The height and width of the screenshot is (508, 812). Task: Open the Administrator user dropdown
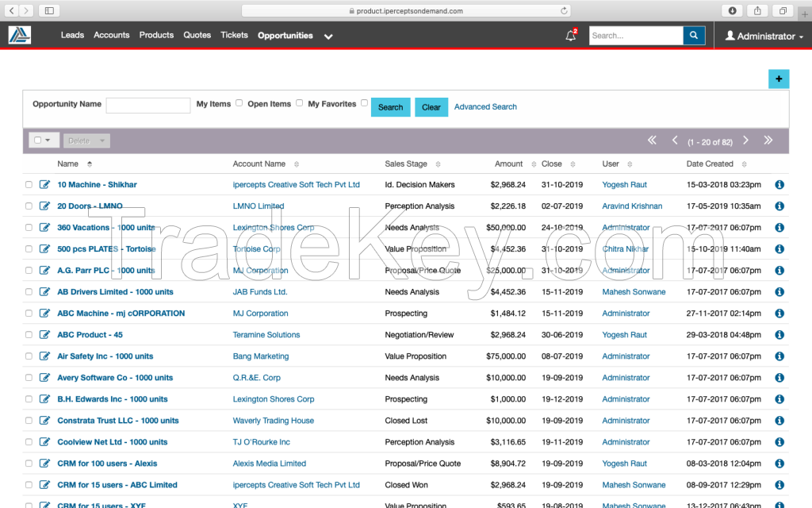tap(764, 37)
